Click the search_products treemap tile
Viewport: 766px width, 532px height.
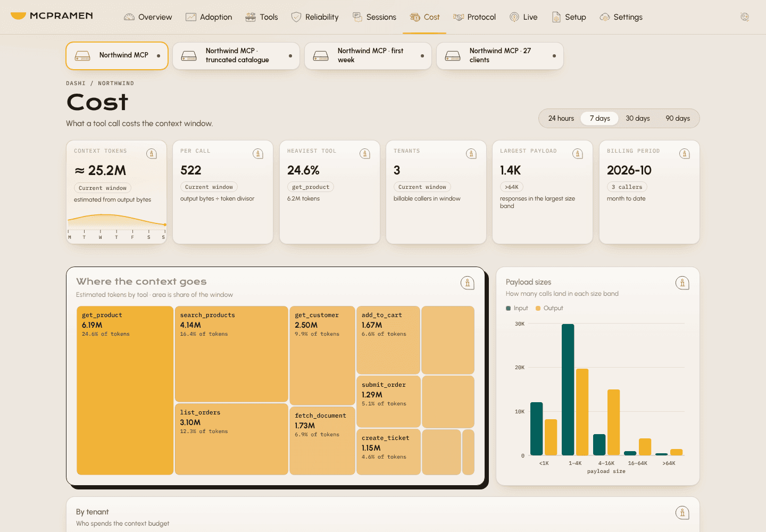pyautogui.click(x=231, y=354)
